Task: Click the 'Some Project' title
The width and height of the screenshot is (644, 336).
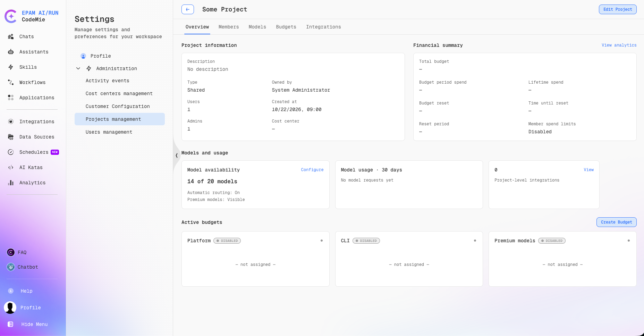Action: click(225, 9)
